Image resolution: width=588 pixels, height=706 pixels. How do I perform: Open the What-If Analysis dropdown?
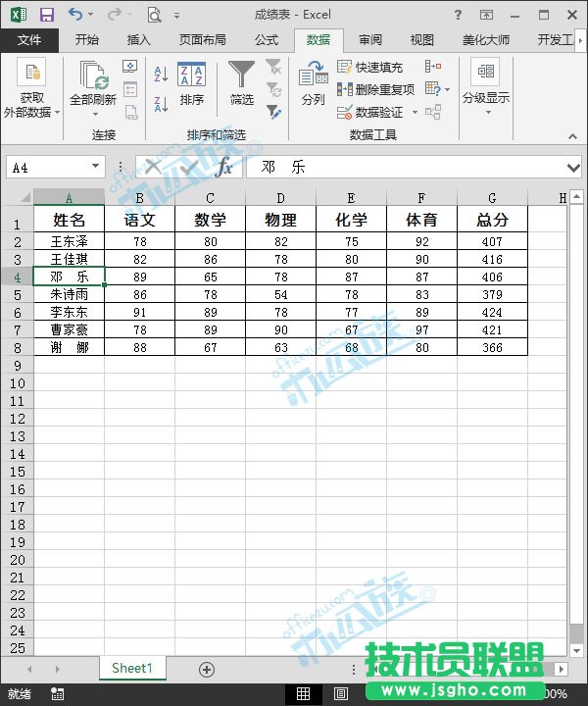click(437, 89)
